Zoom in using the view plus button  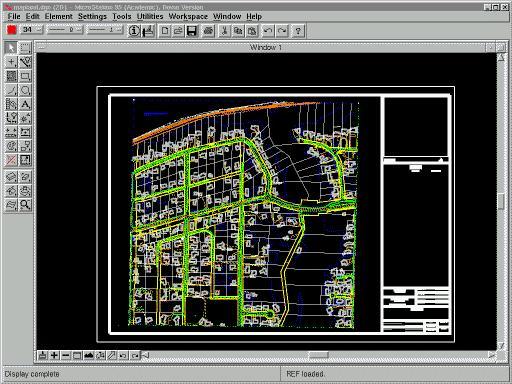[x=54, y=356]
